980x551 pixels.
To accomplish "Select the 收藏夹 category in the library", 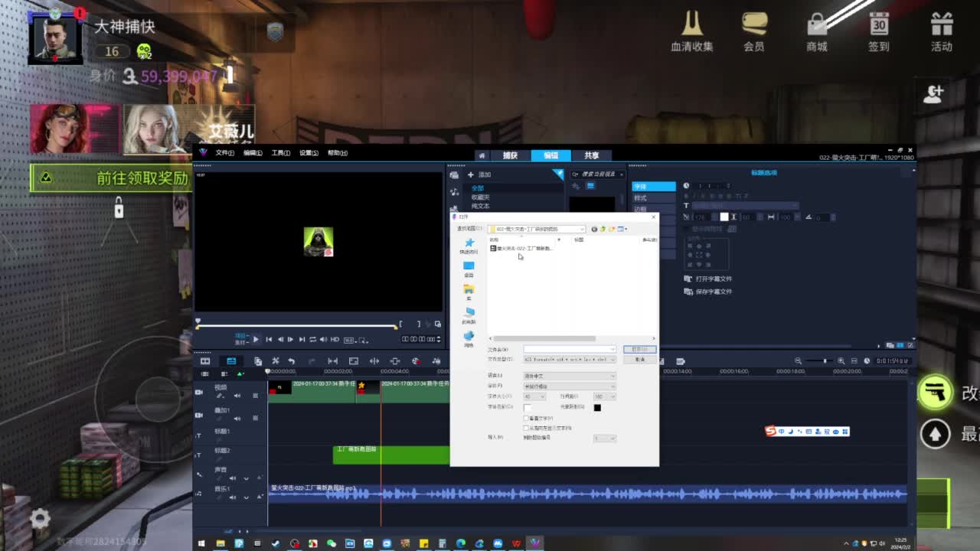I will pyautogui.click(x=480, y=197).
